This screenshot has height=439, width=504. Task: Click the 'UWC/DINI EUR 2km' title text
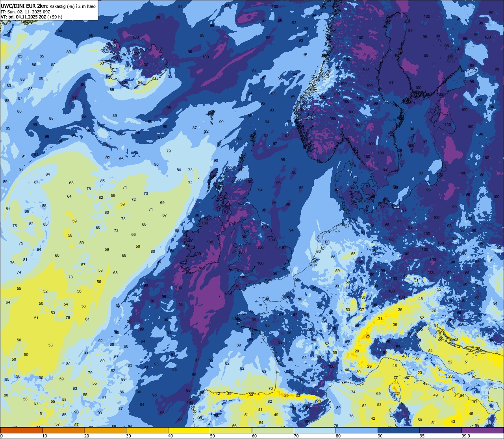click(x=24, y=6)
